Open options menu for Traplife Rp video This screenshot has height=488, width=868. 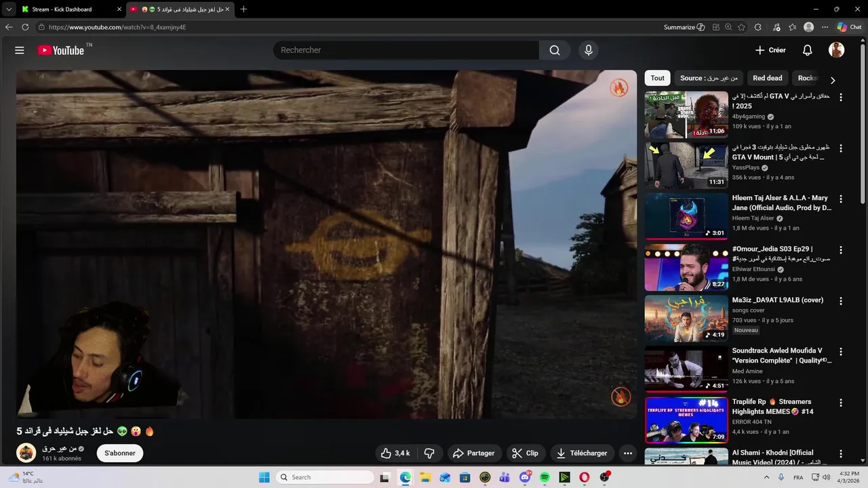coord(841,403)
